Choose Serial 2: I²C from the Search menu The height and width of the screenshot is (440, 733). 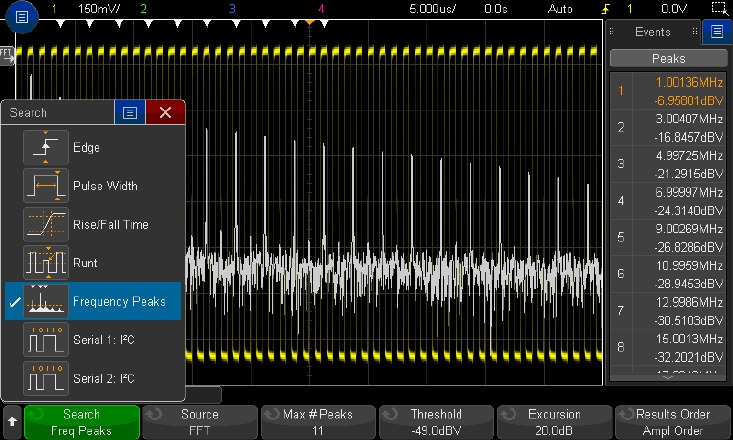coord(93,378)
